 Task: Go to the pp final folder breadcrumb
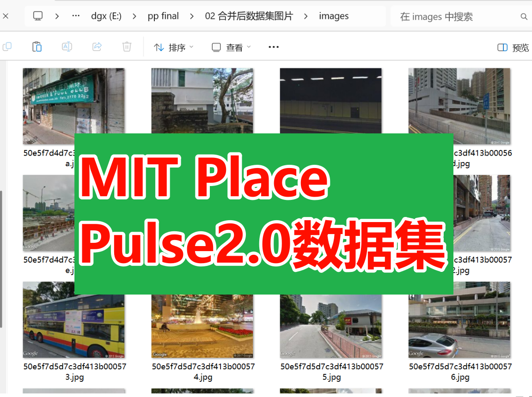pyautogui.click(x=163, y=16)
